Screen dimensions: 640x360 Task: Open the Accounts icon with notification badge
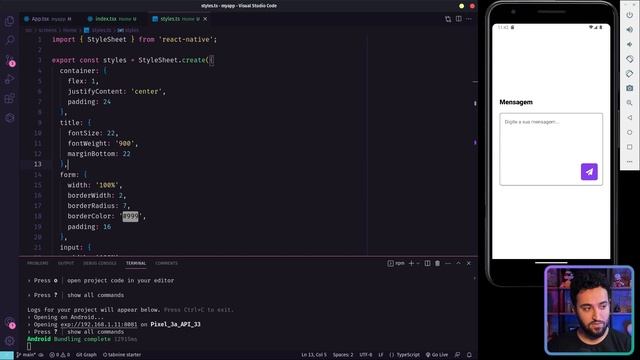[9, 323]
